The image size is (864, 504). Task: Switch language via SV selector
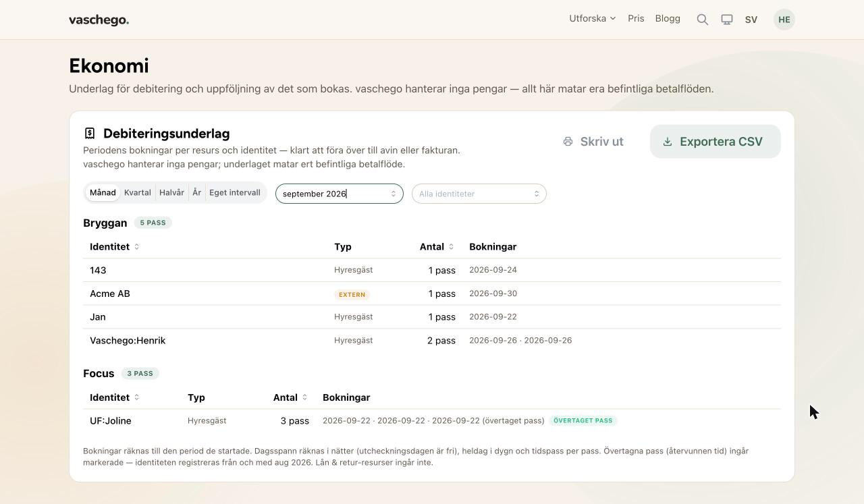point(751,20)
